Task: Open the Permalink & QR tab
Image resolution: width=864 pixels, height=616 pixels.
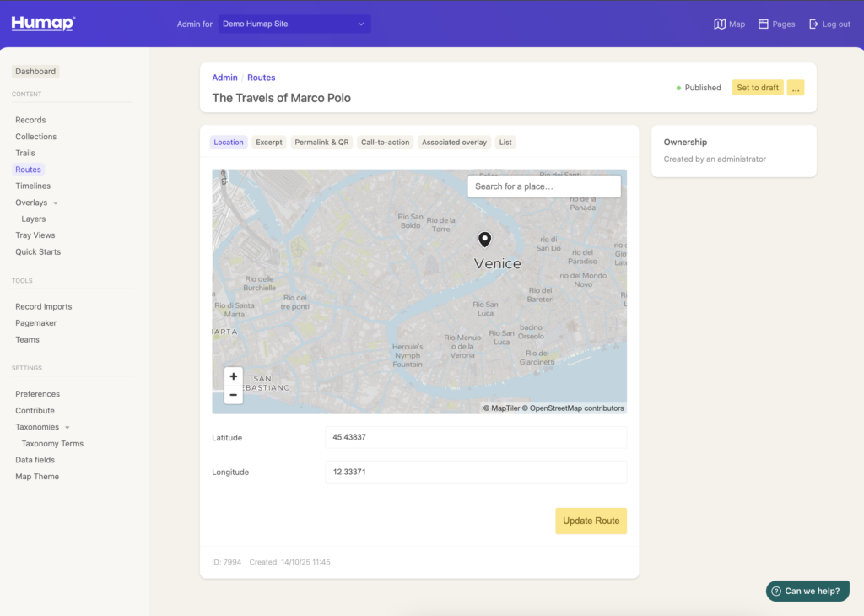Action: (321, 142)
